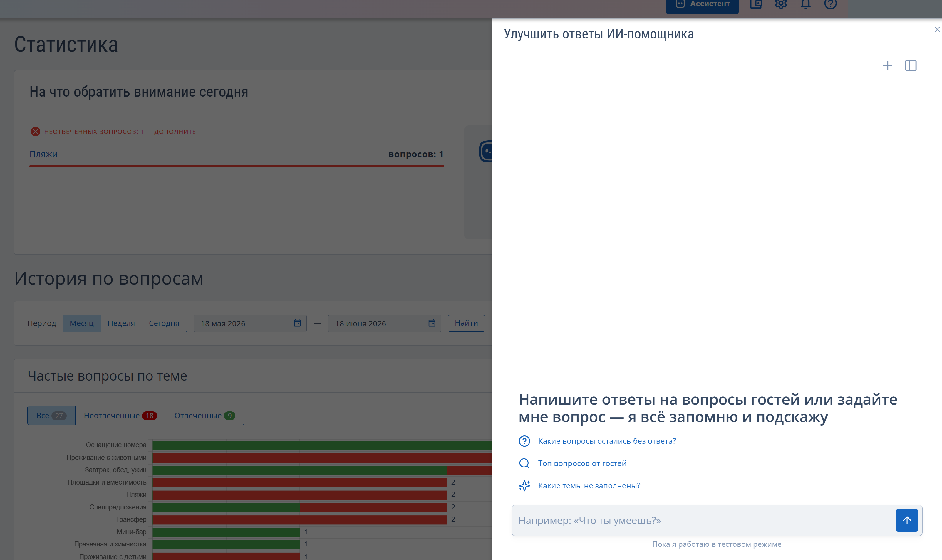The height and width of the screenshot is (560, 942).
Task: Open calendar for 18 мая 2026 date
Action: point(297,323)
